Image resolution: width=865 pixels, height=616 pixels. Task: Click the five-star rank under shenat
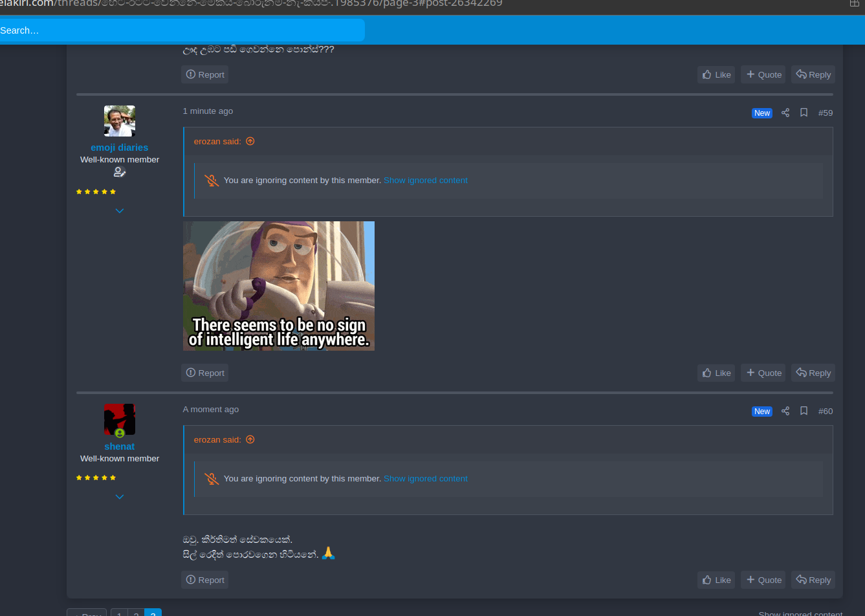click(96, 478)
